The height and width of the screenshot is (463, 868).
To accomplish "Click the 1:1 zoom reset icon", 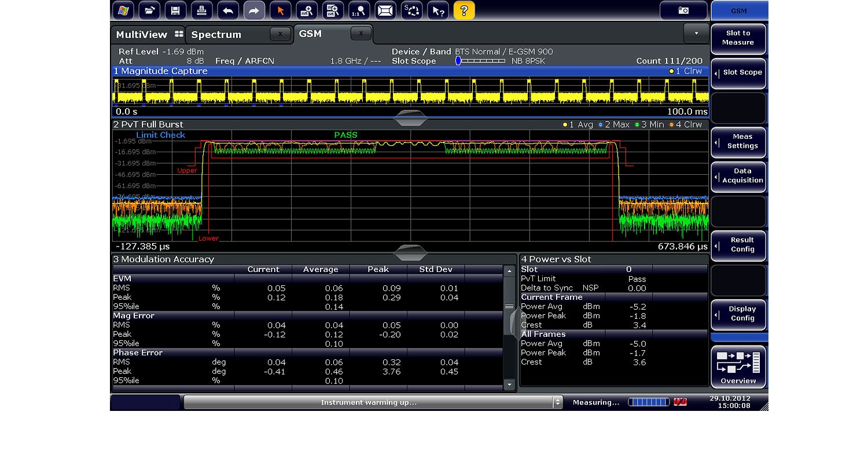I will (359, 10).
